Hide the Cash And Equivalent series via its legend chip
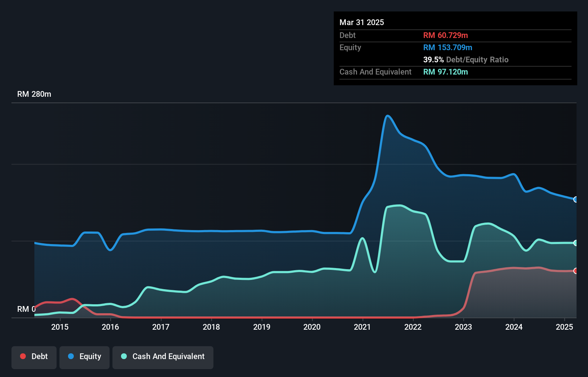 pyautogui.click(x=163, y=357)
